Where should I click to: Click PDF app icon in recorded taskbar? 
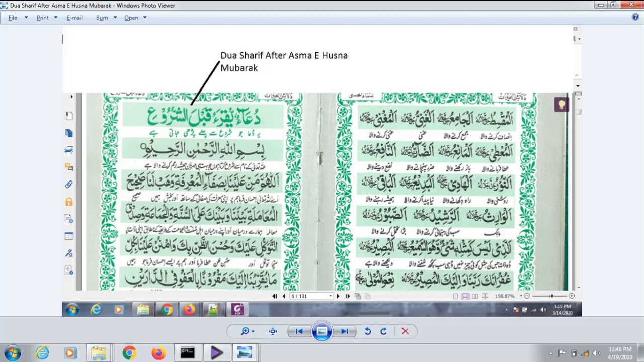tap(237, 310)
